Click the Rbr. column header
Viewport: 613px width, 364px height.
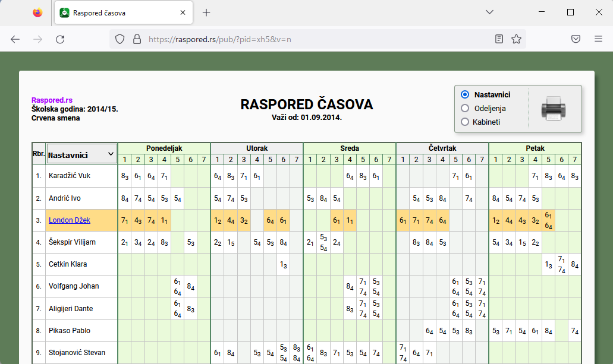pos(39,153)
